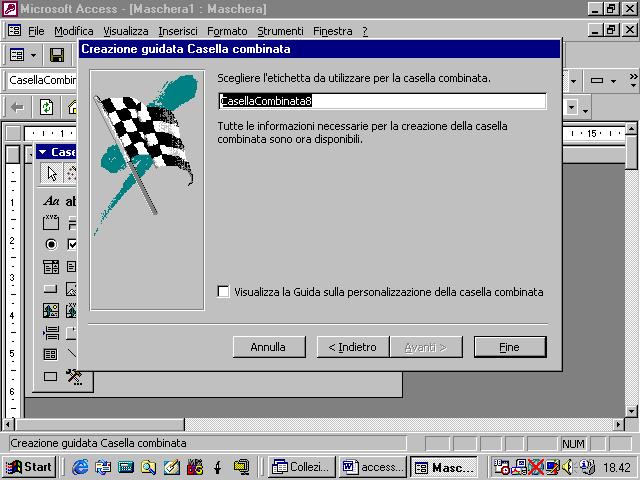Viewport: 640px width, 480px height.
Task: Open dropdown arrow left of the border width button
Action: click(573, 81)
